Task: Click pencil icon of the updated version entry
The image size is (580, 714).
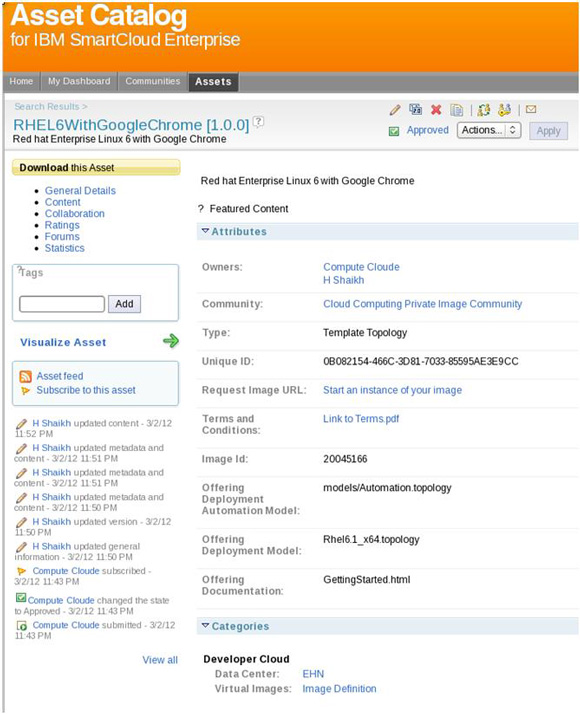Action: (21, 522)
